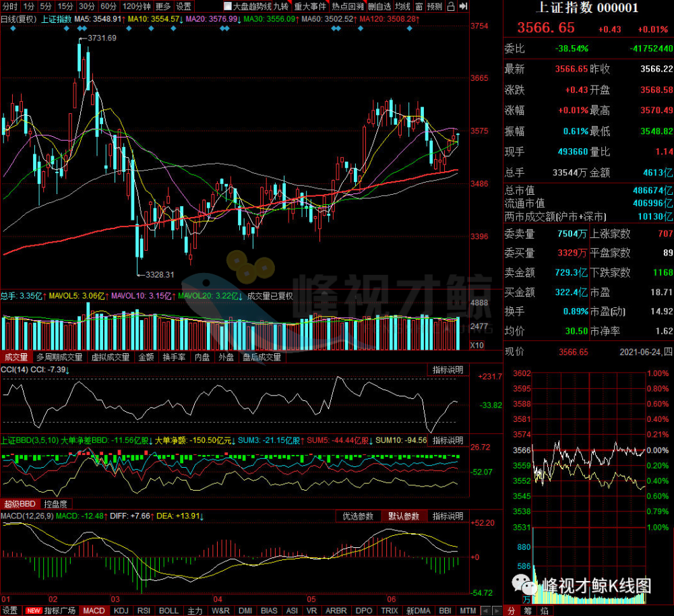Select the 分 tab under the intraday chart
The height and width of the screenshot is (616, 674).
511,611
